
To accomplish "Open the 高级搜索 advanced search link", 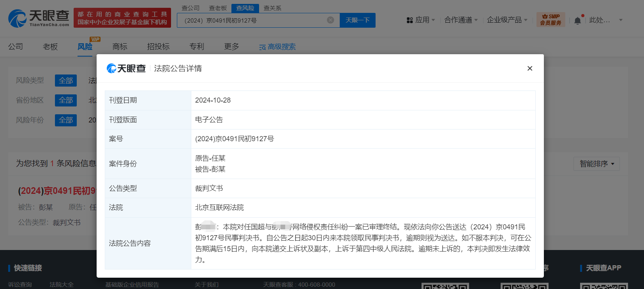I will 277,47.
